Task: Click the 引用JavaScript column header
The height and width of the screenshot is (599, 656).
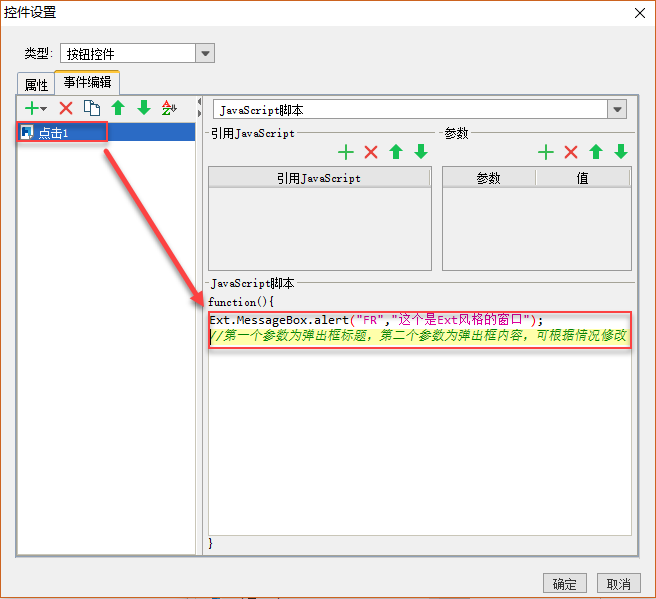Action: point(319,178)
